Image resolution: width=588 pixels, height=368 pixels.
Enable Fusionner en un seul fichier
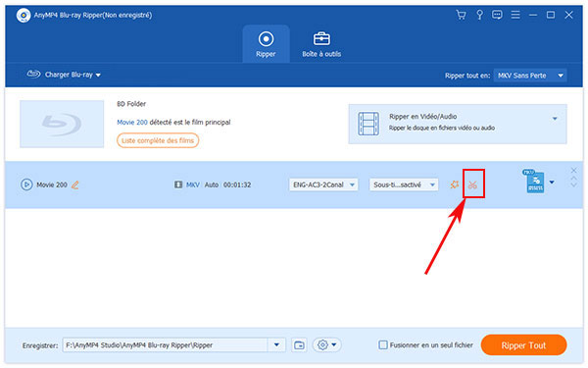383,344
